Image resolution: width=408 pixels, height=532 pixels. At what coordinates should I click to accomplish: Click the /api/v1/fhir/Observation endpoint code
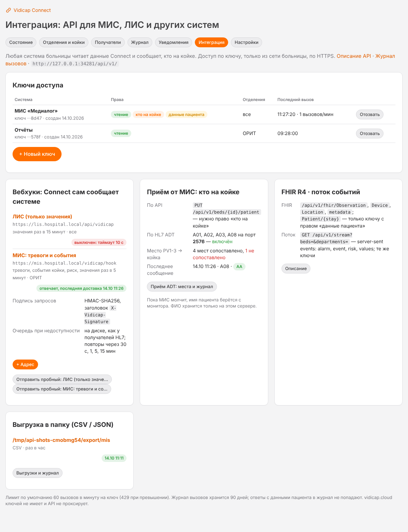tap(334, 205)
